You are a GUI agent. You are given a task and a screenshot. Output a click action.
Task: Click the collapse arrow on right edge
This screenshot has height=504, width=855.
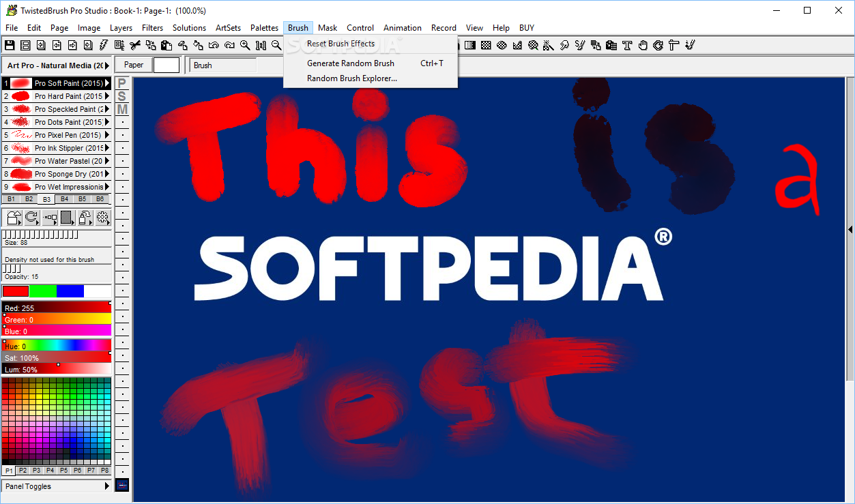click(850, 230)
